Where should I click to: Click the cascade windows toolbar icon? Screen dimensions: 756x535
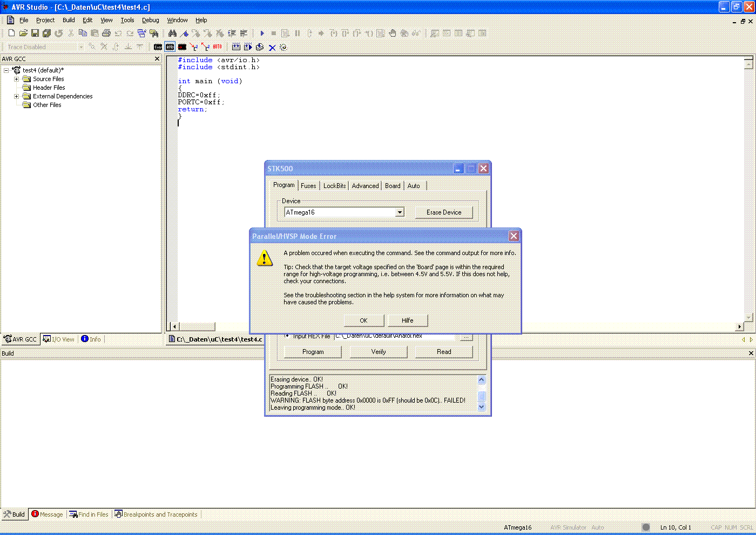[x=141, y=34]
